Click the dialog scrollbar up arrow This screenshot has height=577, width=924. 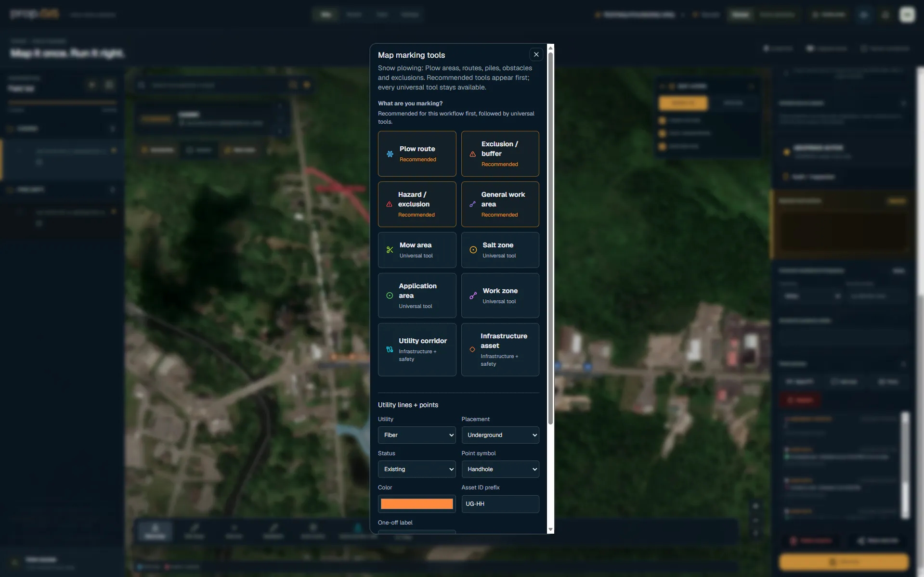550,48
